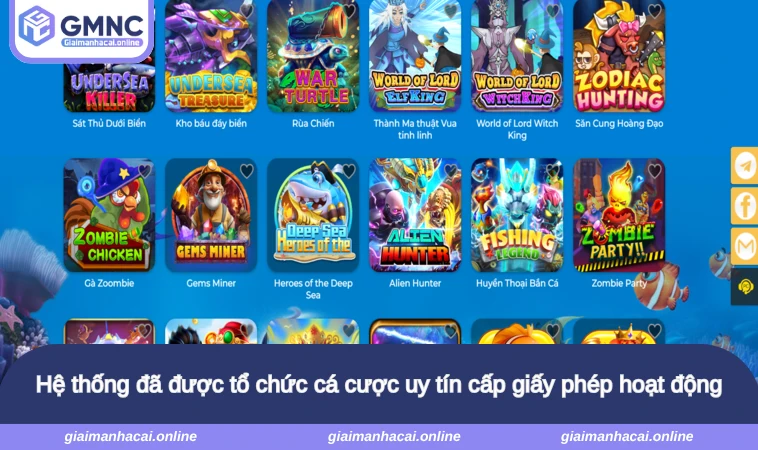Toggle favorite heart on Zodiac Hunting
This screenshot has height=450, width=758.
(x=655, y=11)
